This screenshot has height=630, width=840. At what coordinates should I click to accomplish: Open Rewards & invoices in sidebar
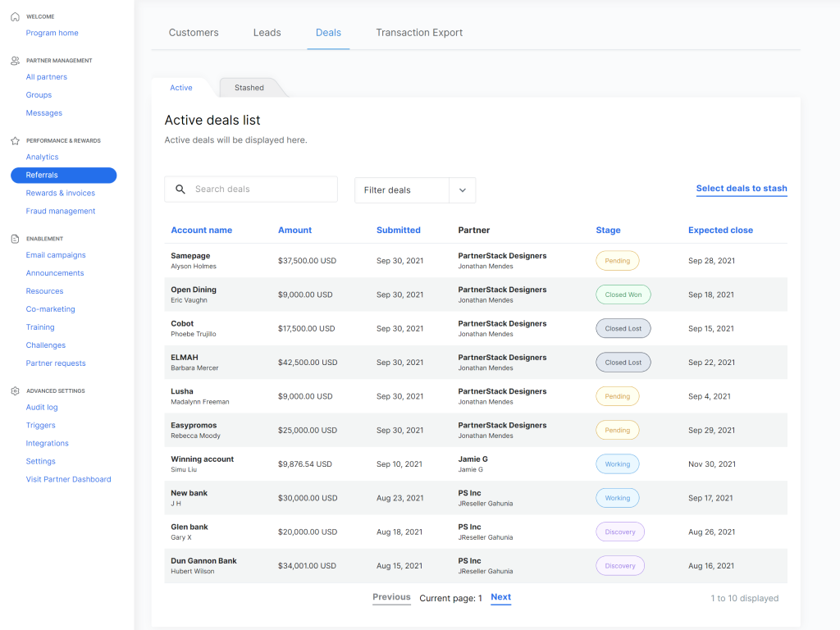(x=61, y=194)
